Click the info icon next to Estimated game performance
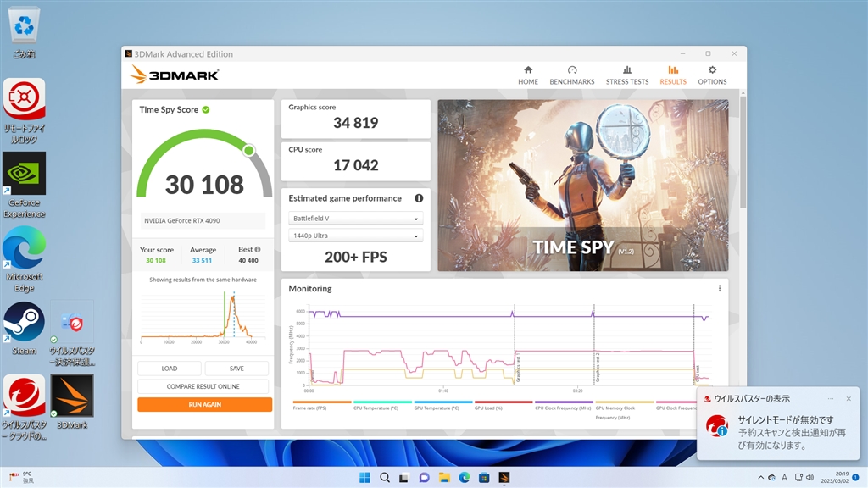Image resolution: width=868 pixels, height=488 pixels. tap(419, 198)
